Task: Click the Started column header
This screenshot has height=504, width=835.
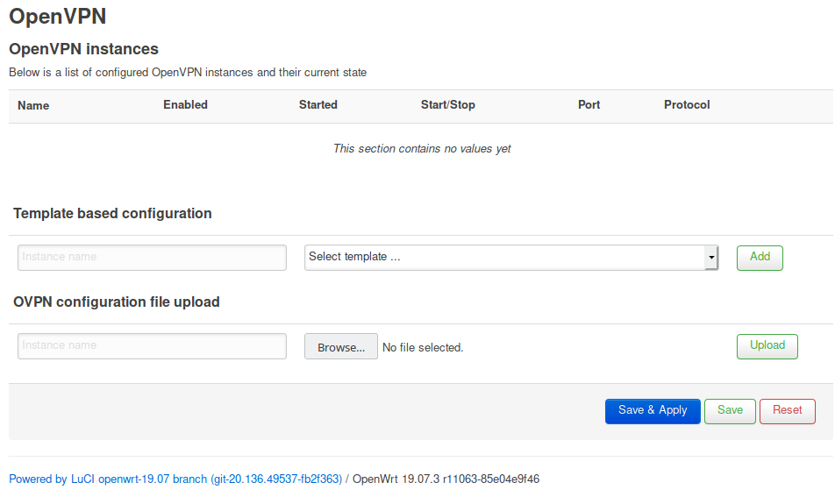Action: pos(318,105)
